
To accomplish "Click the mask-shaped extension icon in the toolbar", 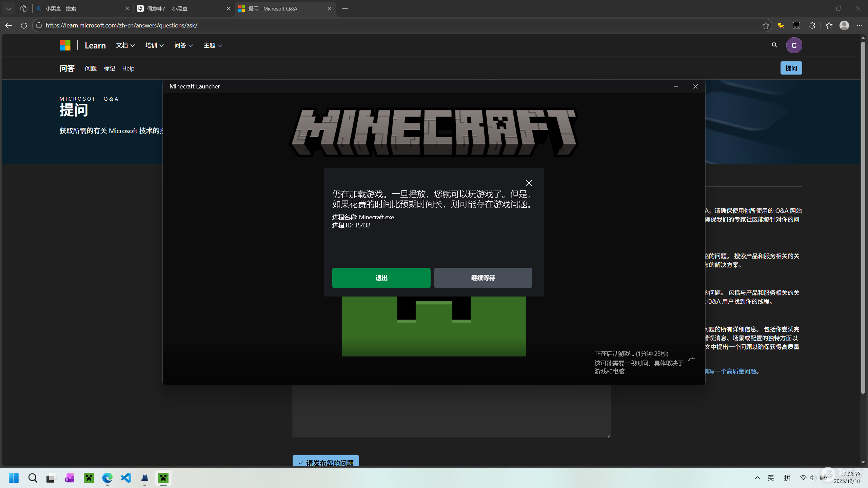I will pos(796,25).
